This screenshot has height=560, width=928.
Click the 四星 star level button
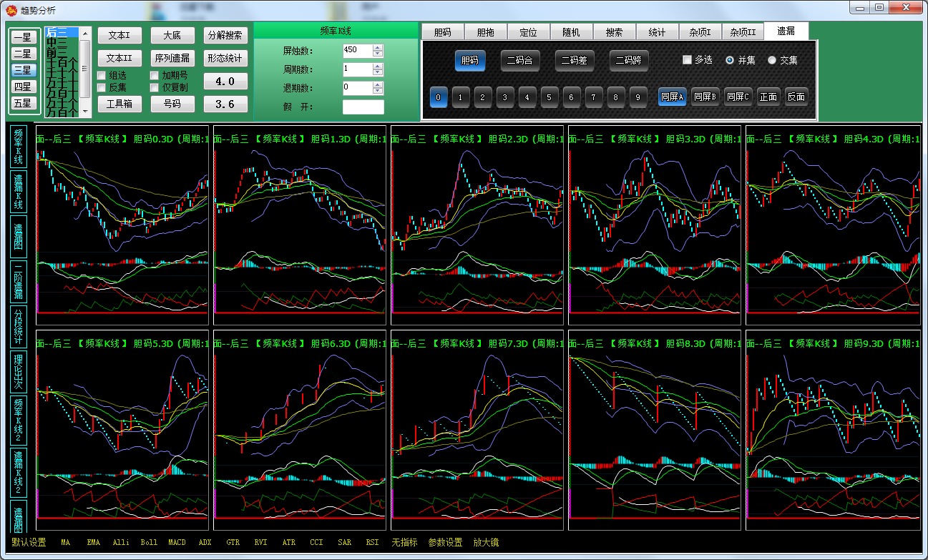point(23,87)
